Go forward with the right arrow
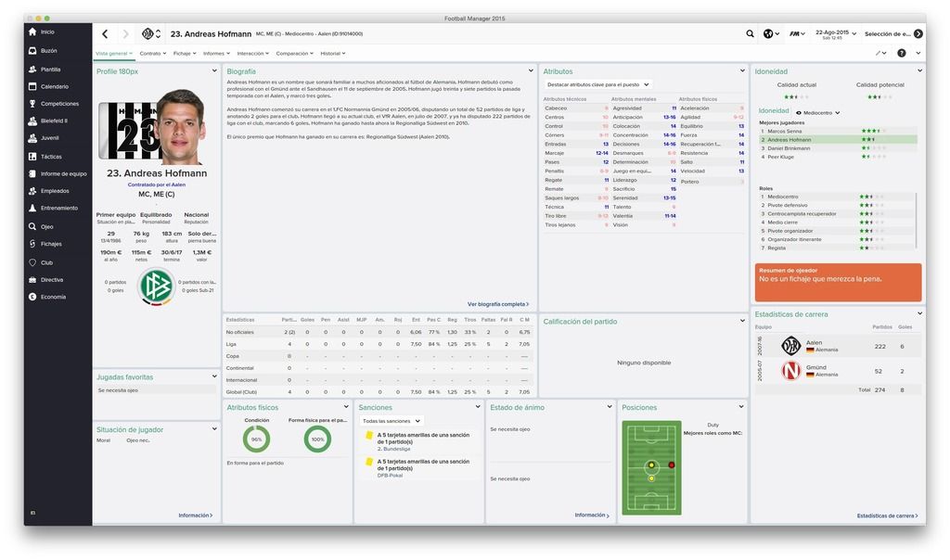This screenshot has height=560, width=950. [125, 34]
